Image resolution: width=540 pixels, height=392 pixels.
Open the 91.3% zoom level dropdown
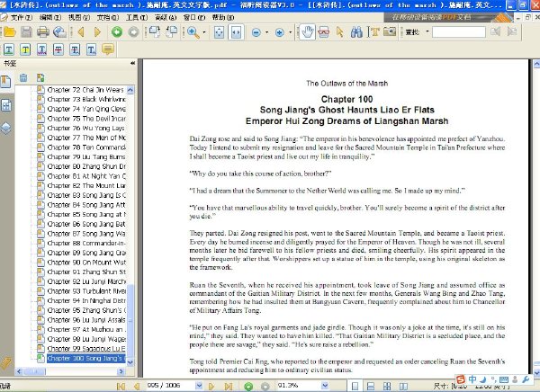(324, 385)
